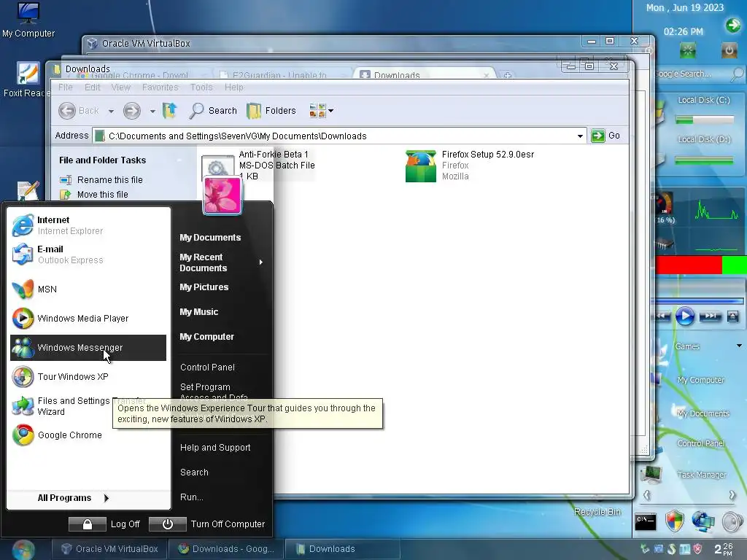Viewport: 747px width, 560px height.
Task: Launch Google Chrome from Start menu
Action: click(88, 435)
